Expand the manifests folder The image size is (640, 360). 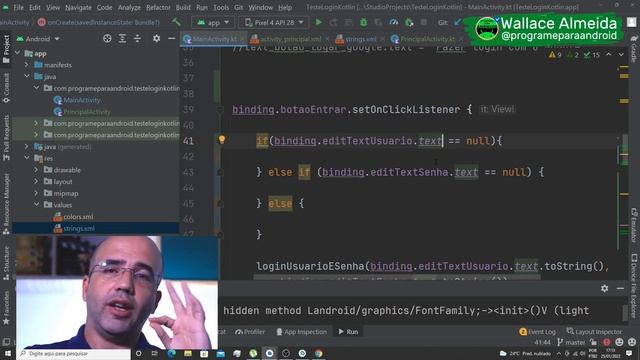(x=27, y=64)
